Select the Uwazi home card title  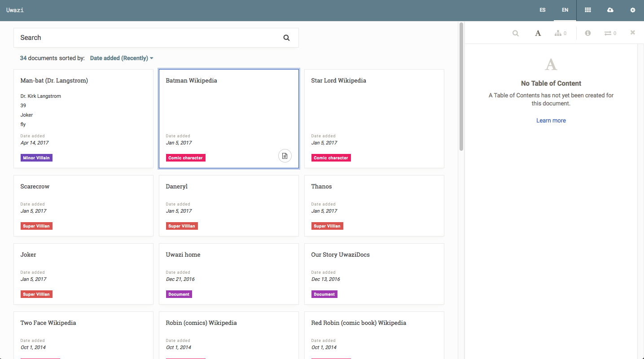click(183, 255)
